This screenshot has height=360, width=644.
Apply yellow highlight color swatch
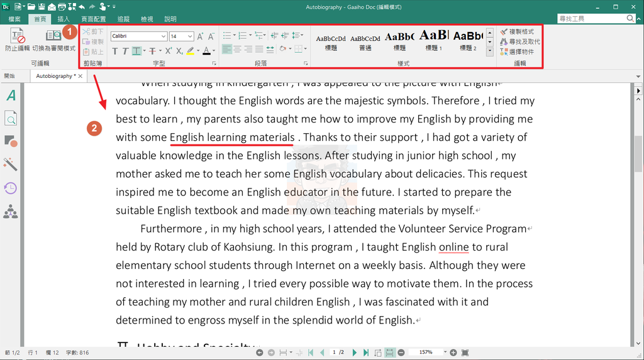(190, 51)
